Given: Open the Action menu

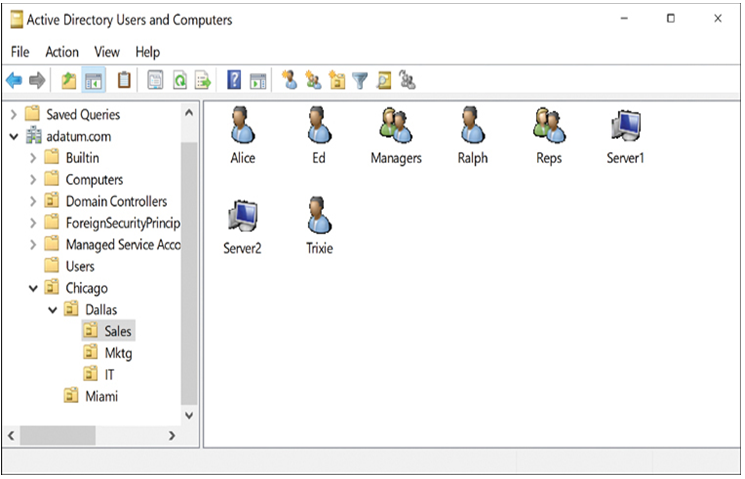Looking at the screenshot, I should [62, 52].
